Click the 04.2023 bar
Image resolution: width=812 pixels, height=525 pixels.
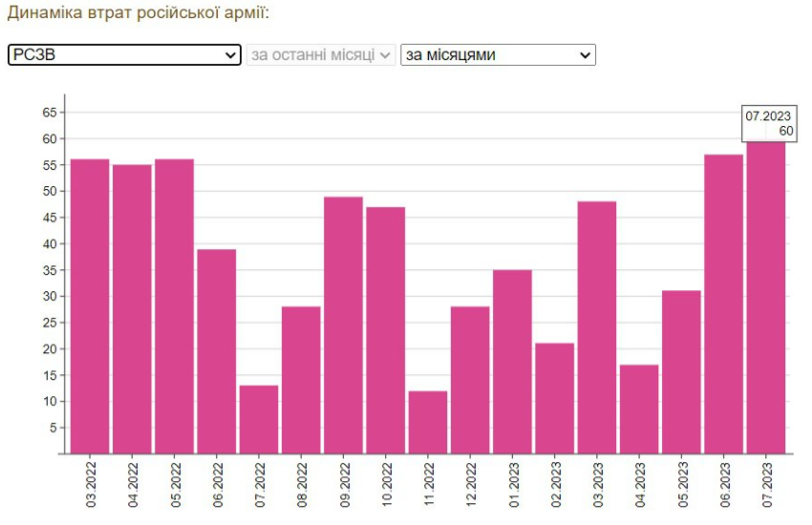tap(639, 409)
